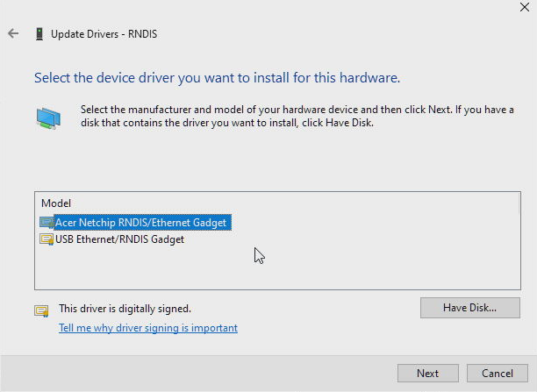Click the Model column header
This screenshot has height=392, width=537.
tap(56, 203)
